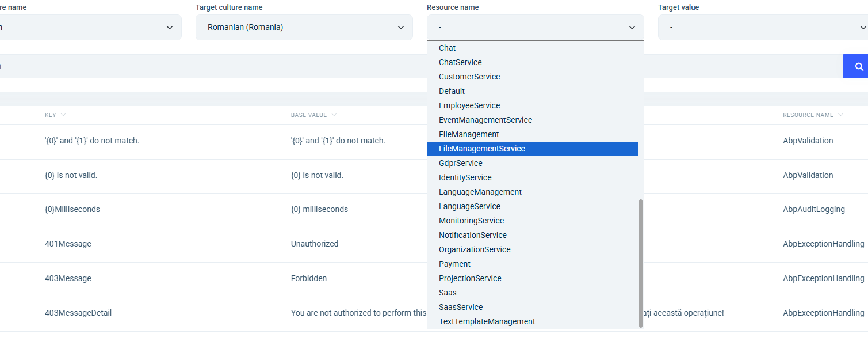Choose GdprService from the list
The width and height of the screenshot is (868, 341).
click(x=460, y=163)
